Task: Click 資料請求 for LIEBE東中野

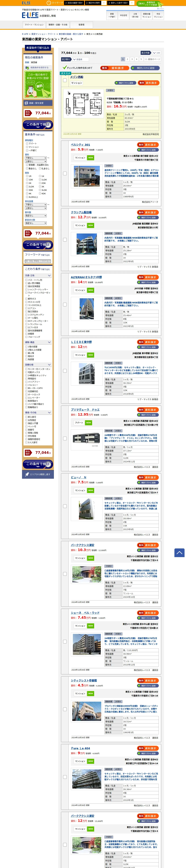Action: point(148,342)
